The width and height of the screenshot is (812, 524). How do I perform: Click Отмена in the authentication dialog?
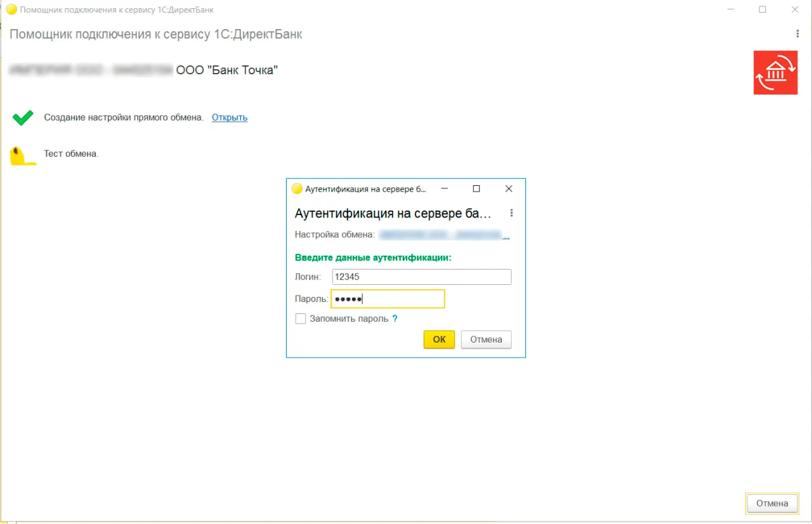[486, 339]
